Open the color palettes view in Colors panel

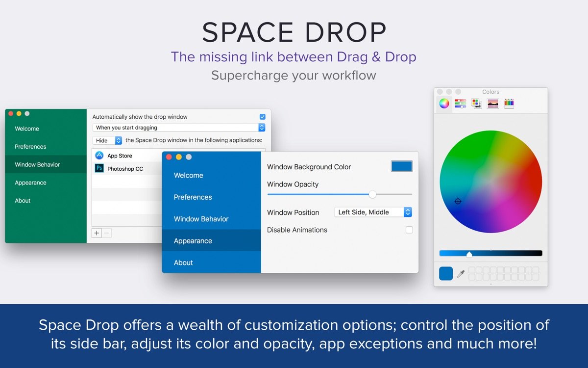click(476, 104)
